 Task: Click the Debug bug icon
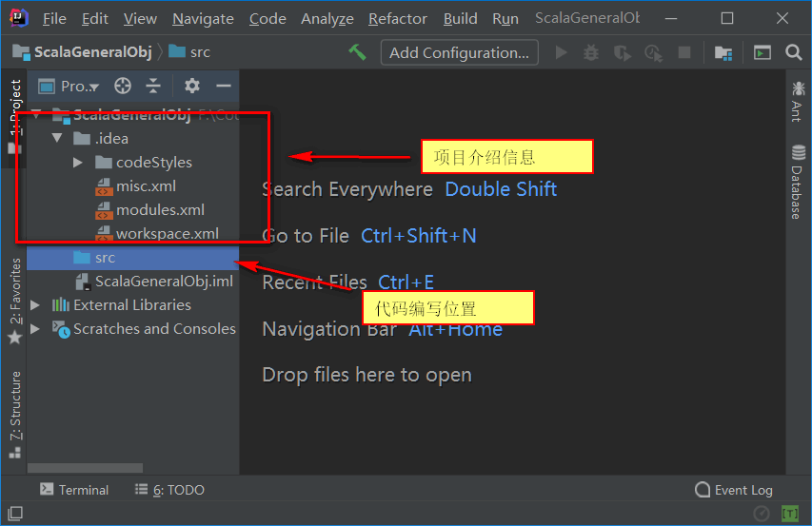pos(591,52)
